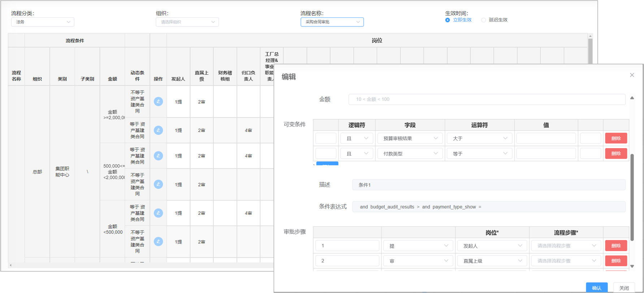Click the 编辑 dialog title

tap(289, 77)
